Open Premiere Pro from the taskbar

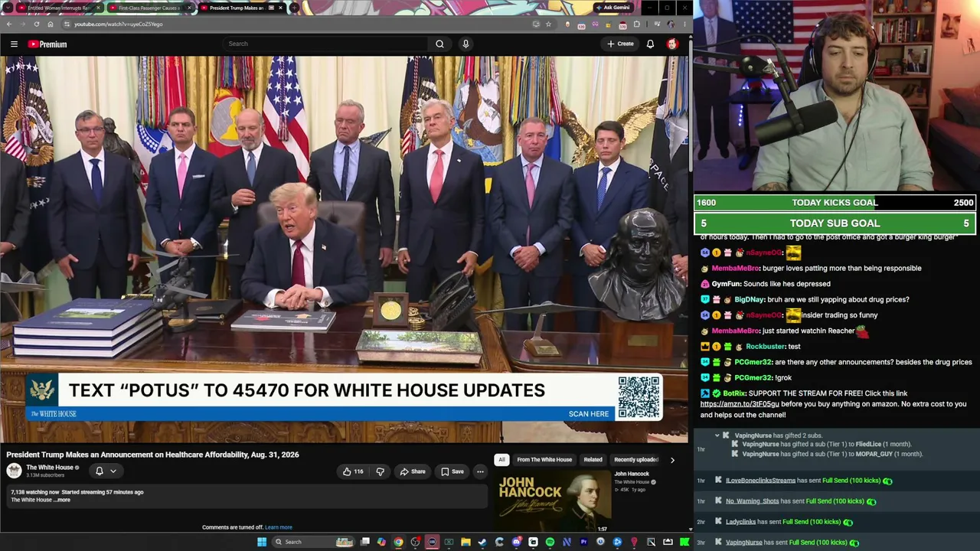coord(583,542)
